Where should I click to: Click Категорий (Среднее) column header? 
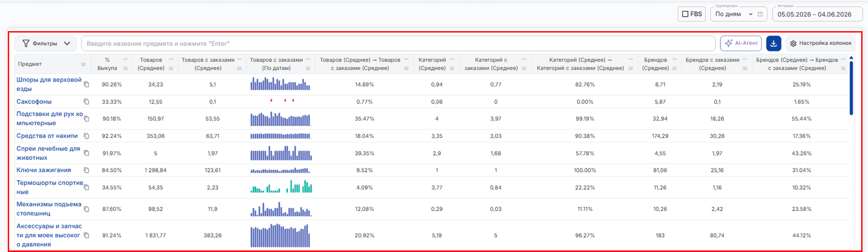433,64
